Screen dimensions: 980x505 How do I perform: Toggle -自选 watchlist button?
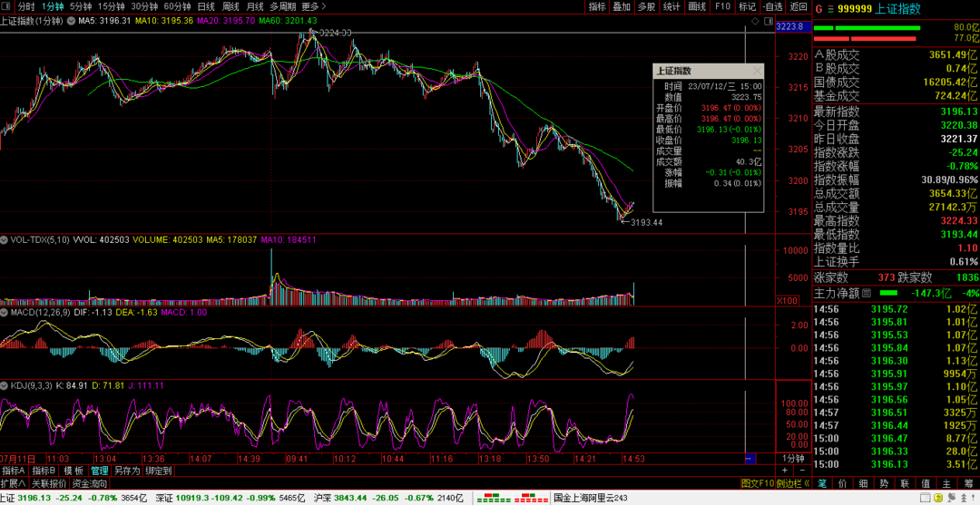tap(772, 7)
